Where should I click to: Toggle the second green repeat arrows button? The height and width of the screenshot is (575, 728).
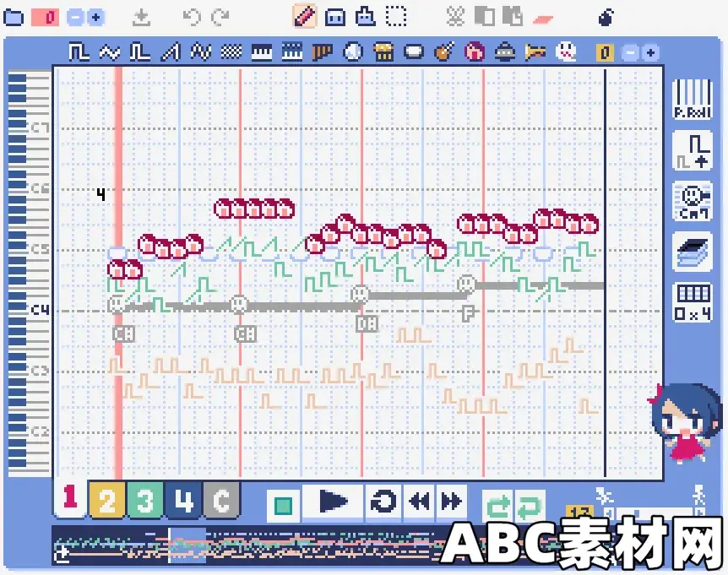click(528, 507)
